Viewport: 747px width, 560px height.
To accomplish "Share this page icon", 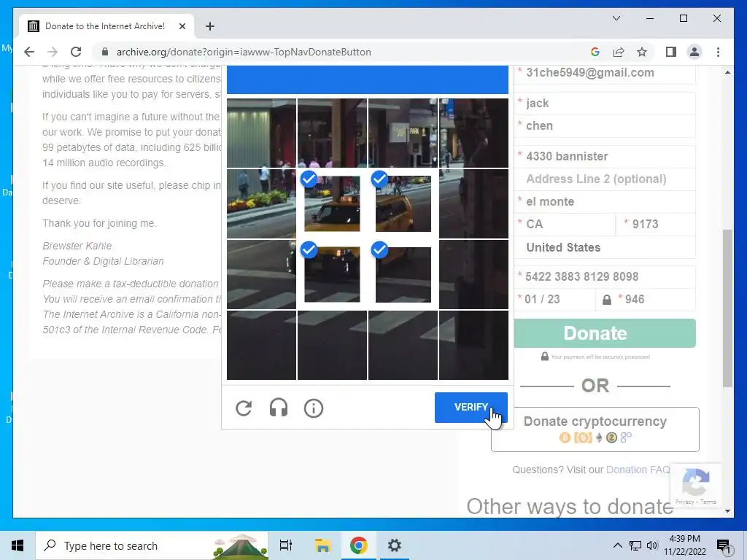I will pos(619,52).
